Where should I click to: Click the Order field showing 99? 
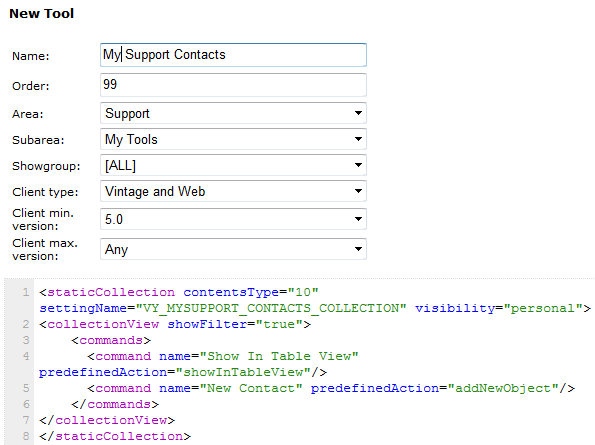tap(233, 85)
